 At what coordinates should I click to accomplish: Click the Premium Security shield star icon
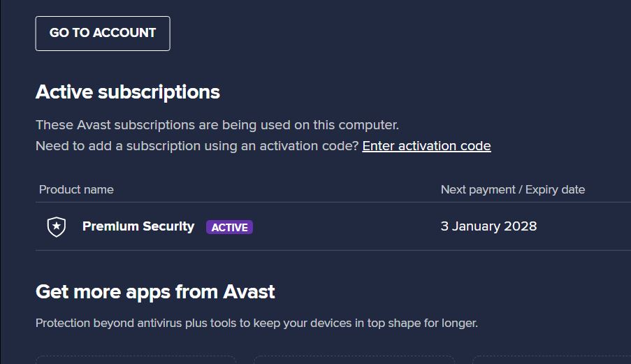pyautogui.click(x=57, y=227)
